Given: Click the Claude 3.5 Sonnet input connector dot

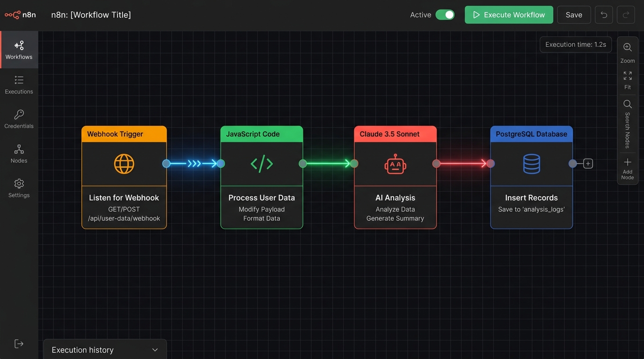Looking at the screenshot, I should pyautogui.click(x=354, y=164).
